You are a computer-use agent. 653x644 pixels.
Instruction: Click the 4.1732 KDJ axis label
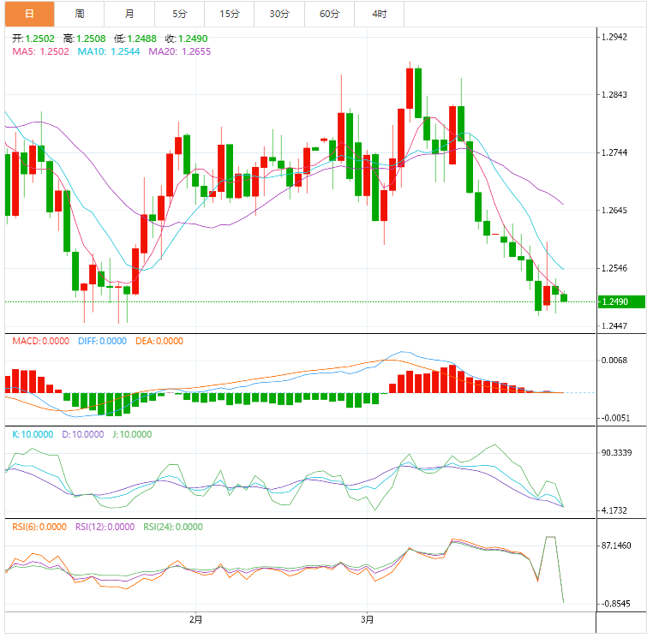[x=614, y=510]
